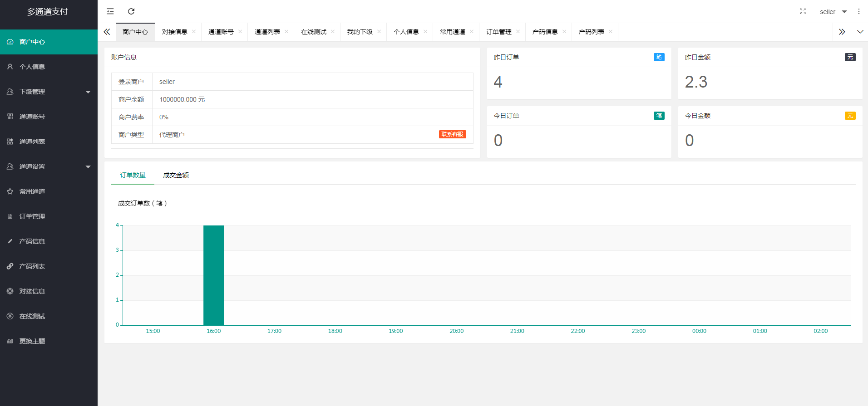
Task: Open the tab options dropdown arrow
Action: 860,32
